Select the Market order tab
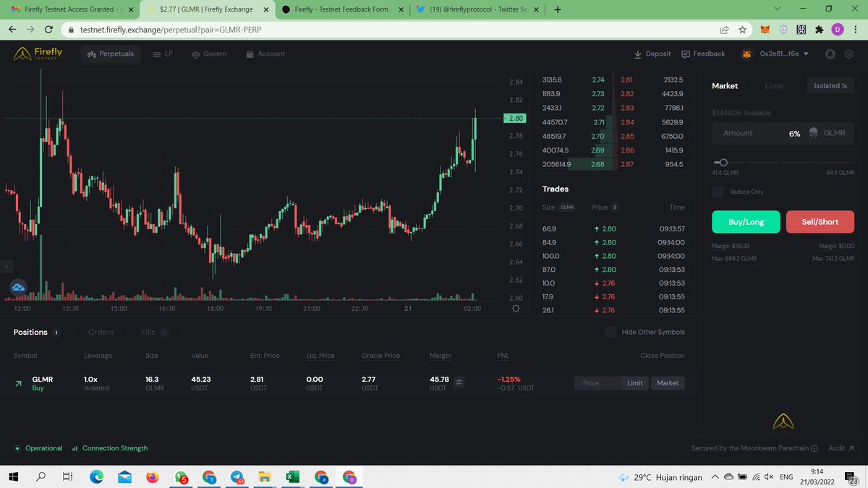868x488 pixels. coord(725,85)
